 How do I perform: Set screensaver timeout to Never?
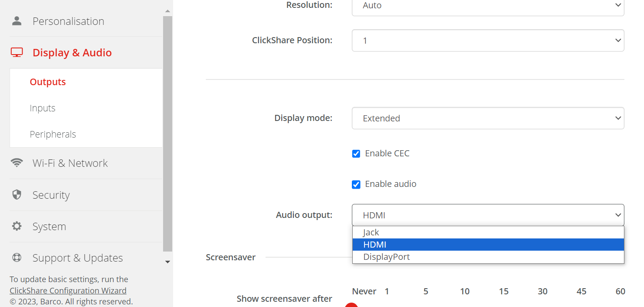pos(364,291)
